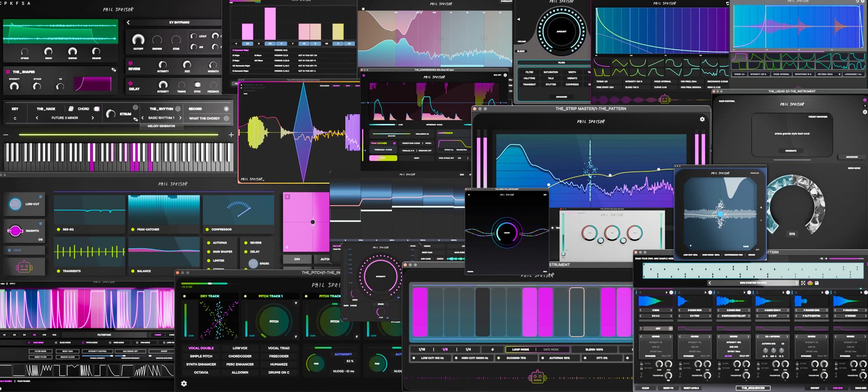Click GENERATE in THE_LIQUID window
The width and height of the screenshot is (868, 392).
point(791,151)
